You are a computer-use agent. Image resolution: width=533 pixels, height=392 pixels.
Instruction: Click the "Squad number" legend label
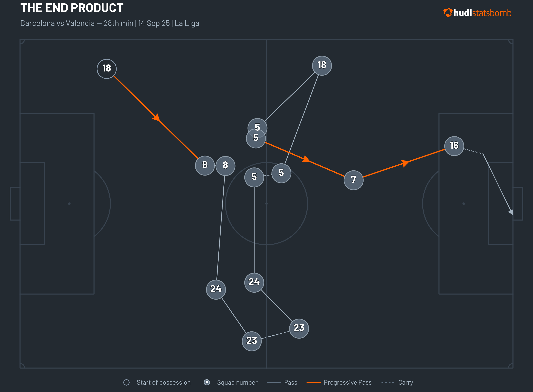237,382
